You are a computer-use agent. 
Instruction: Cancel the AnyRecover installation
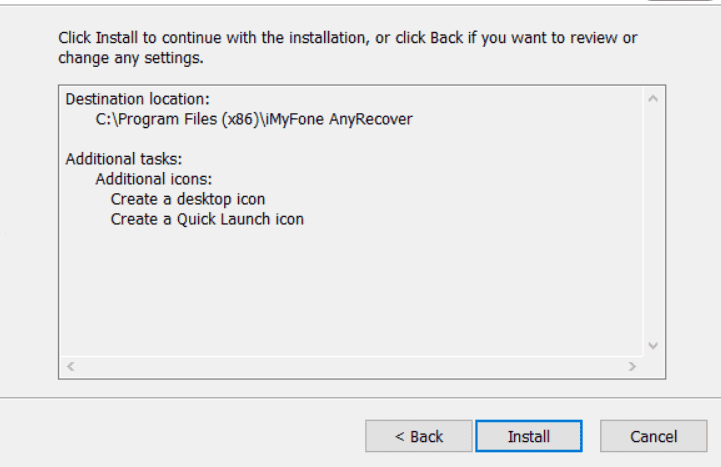(x=653, y=436)
